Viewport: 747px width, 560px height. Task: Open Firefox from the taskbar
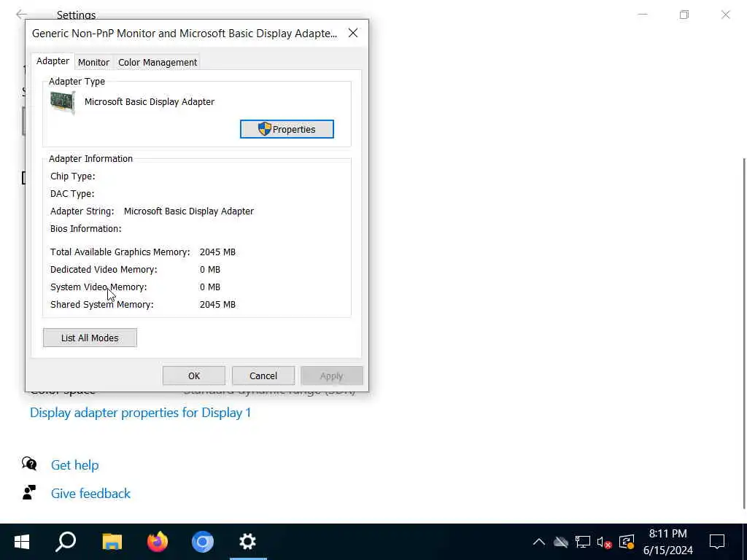click(x=158, y=542)
